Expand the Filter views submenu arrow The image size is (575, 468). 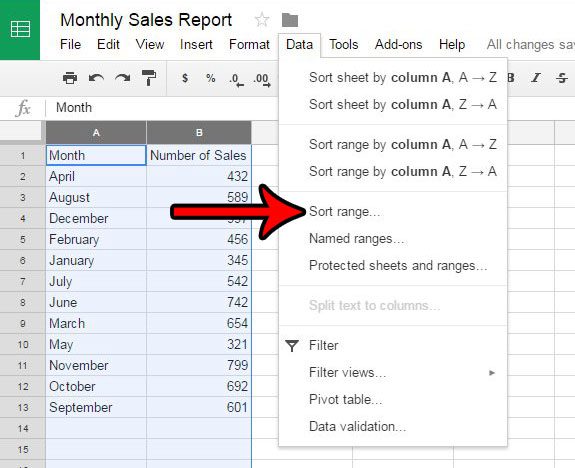click(x=492, y=373)
